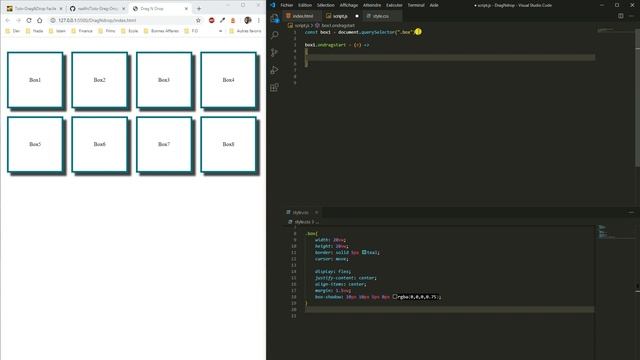640x360 pixels.
Task: Click the lower editor group more actions icon
Action: [631, 212]
